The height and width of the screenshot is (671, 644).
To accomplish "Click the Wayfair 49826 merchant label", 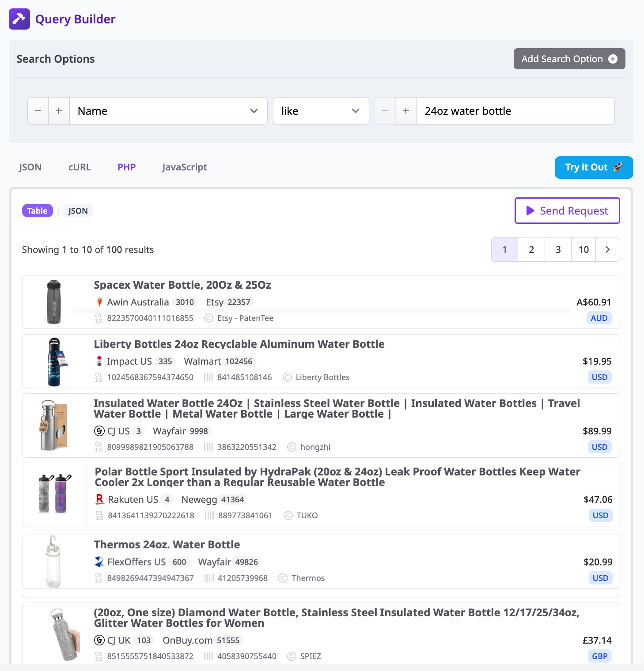I will tap(229, 562).
